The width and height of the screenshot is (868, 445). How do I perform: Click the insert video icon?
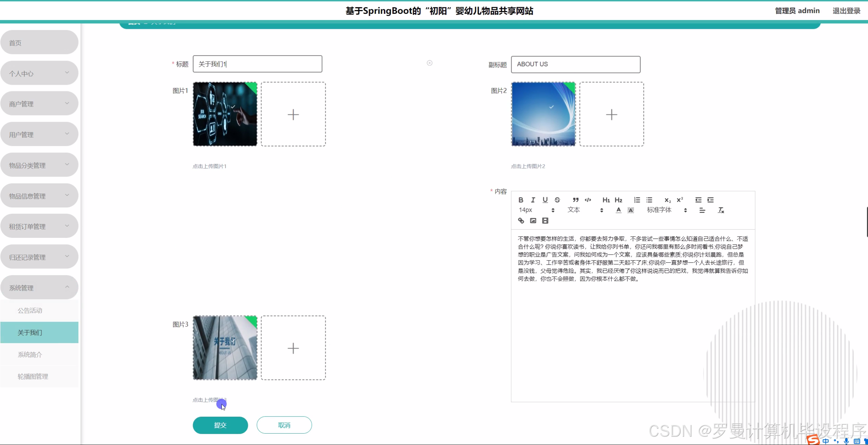pyautogui.click(x=545, y=221)
